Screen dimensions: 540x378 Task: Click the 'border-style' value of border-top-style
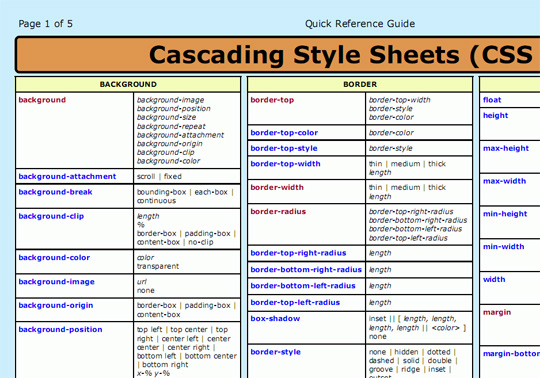pyautogui.click(x=390, y=148)
